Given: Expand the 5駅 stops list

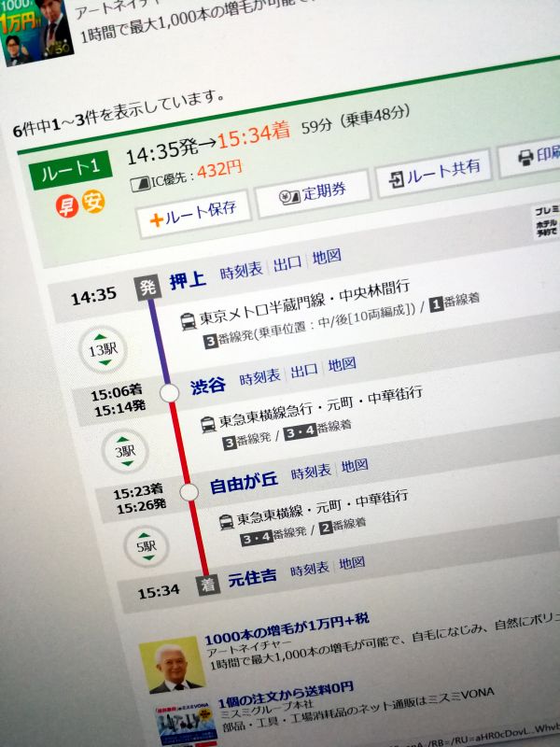Looking at the screenshot, I should pos(147,546).
